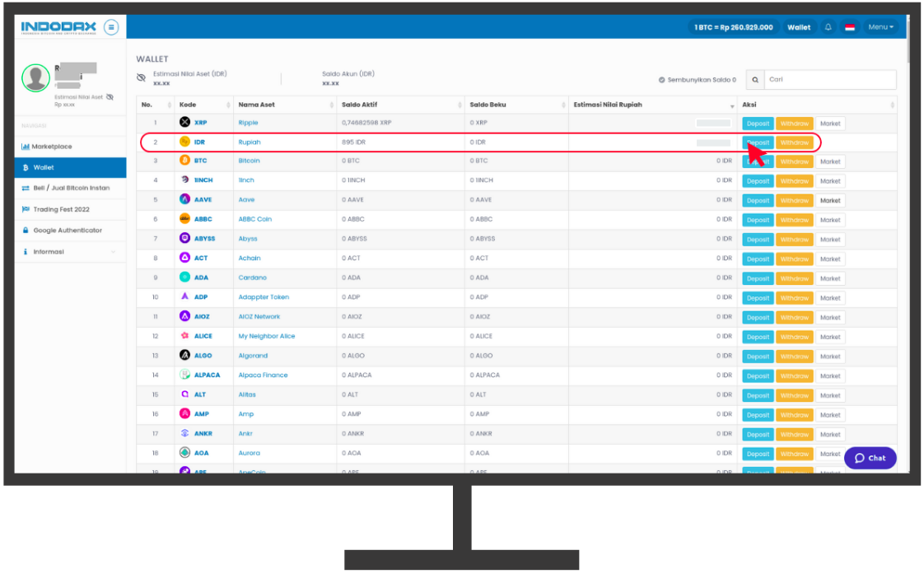Click the ALGO coin icon
The height and width of the screenshot is (583, 924).
[184, 355]
